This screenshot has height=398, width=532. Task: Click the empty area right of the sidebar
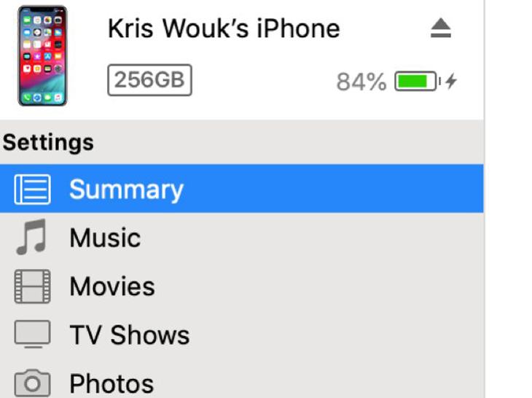(x=509, y=199)
